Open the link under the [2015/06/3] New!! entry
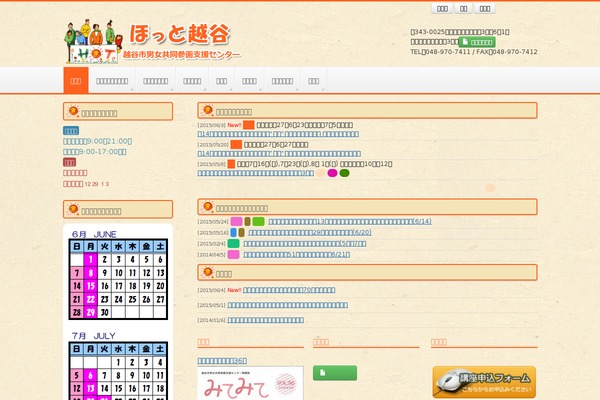 [278, 134]
